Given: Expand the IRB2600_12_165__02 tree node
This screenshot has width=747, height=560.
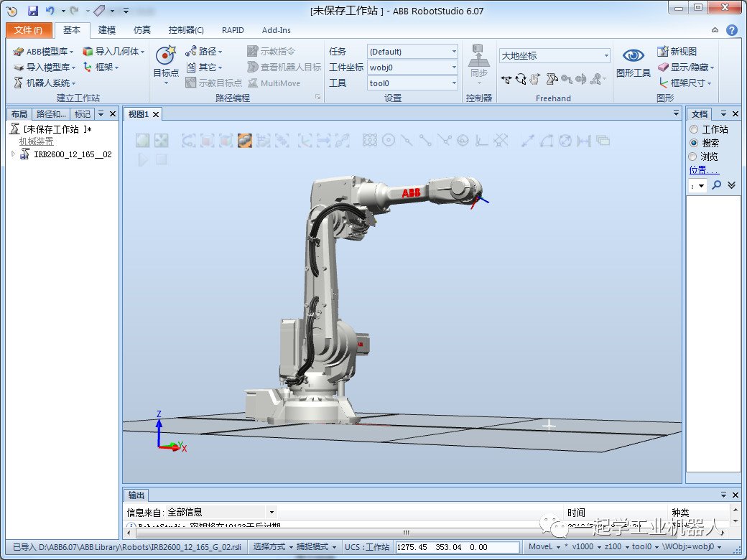Looking at the screenshot, I should (14, 154).
